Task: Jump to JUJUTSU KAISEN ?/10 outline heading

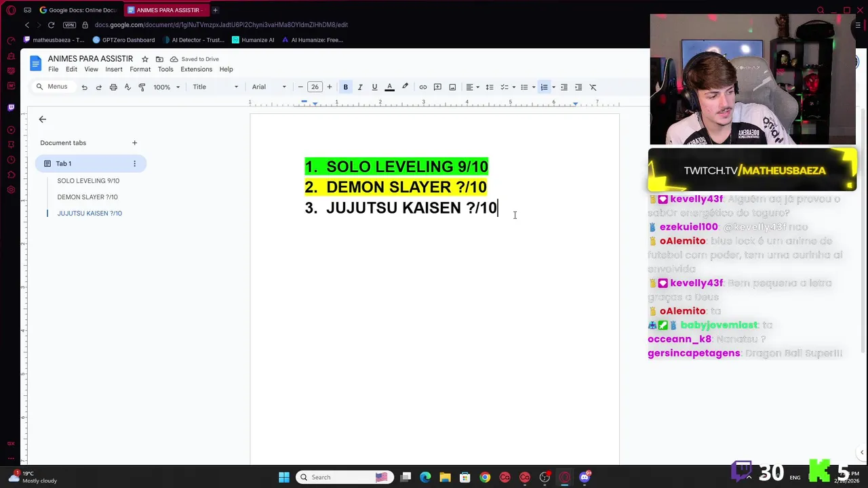Action: (90, 213)
